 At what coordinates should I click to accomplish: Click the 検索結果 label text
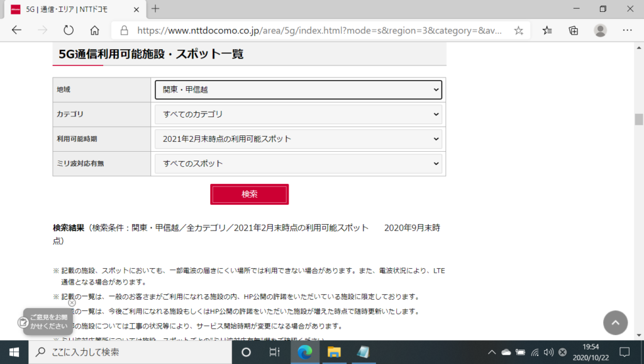[x=69, y=228]
